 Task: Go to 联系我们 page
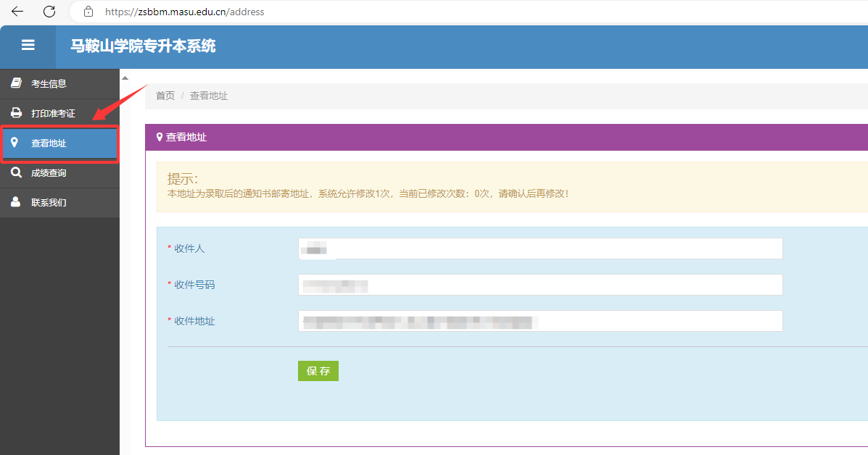[49, 203]
